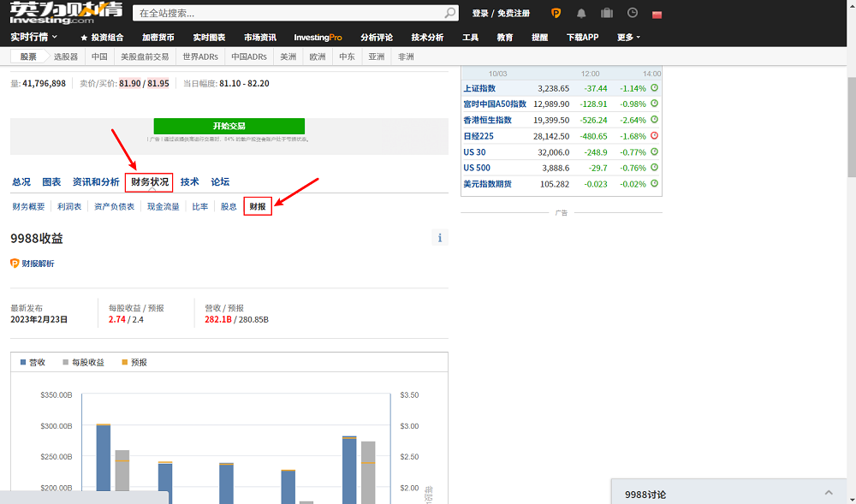Toggle the 预报 legend series

pos(134,362)
